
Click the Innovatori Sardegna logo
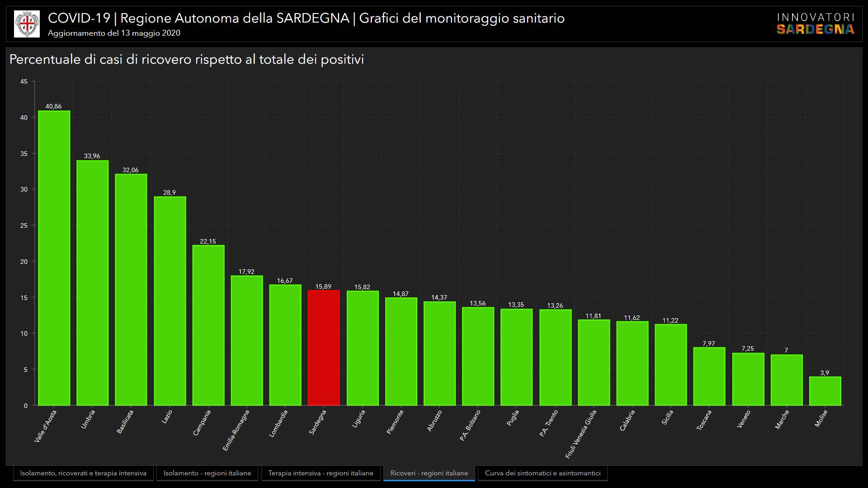pyautogui.click(x=815, y=24)
